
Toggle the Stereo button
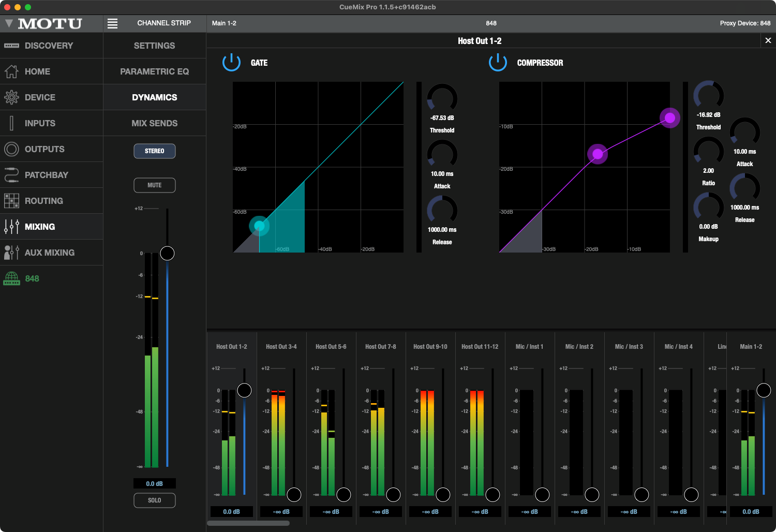tap(155, 151)
